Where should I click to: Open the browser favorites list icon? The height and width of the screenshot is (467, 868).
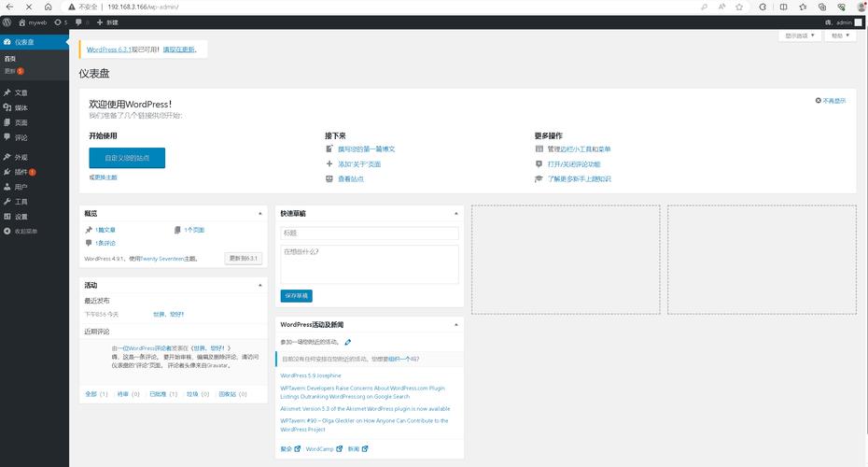click(803, 7)
